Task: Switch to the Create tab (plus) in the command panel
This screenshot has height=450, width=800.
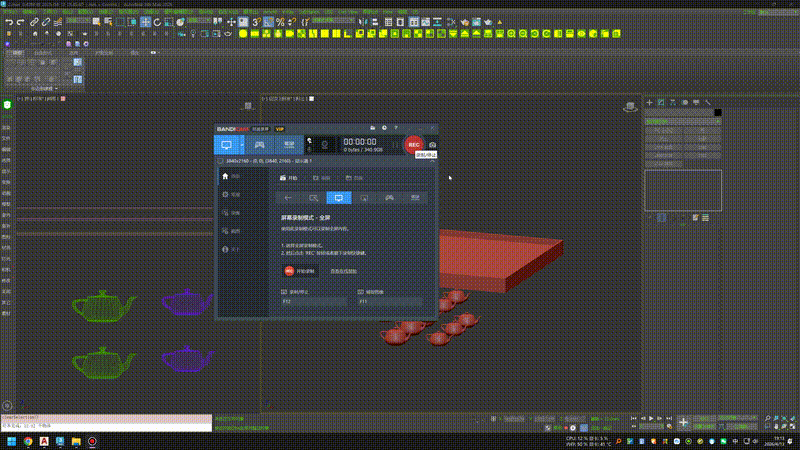Action: pos(649,103)
